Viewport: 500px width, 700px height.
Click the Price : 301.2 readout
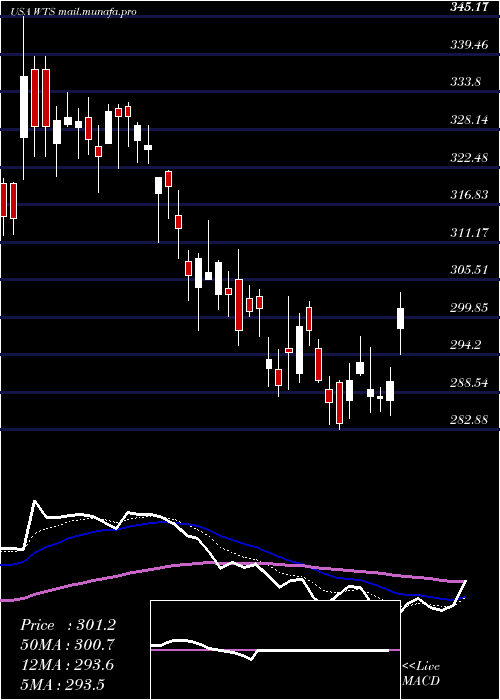tap(68, 625)
